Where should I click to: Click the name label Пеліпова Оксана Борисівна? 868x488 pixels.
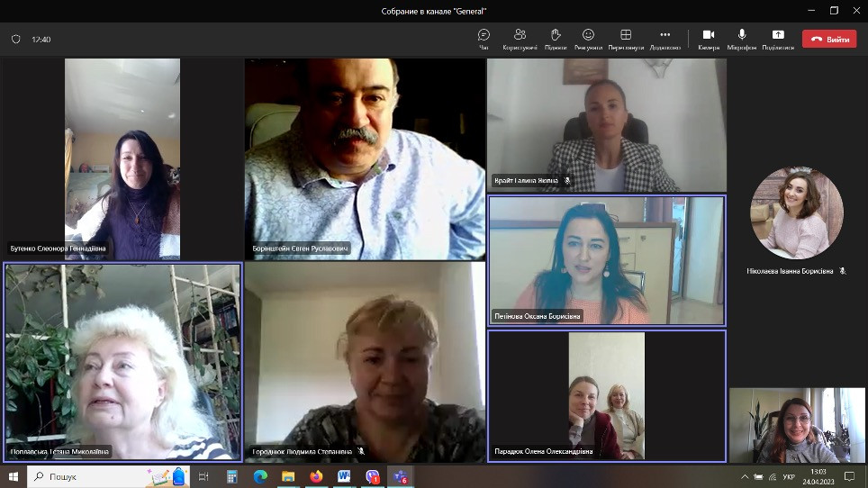point(537,316)
